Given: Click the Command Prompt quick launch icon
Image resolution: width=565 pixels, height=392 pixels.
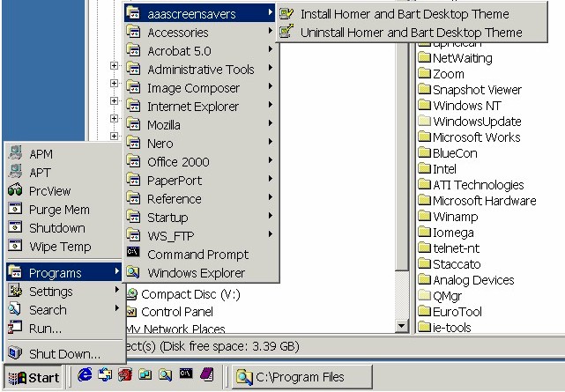Looking at the screenshot, I should coord(186,374).
